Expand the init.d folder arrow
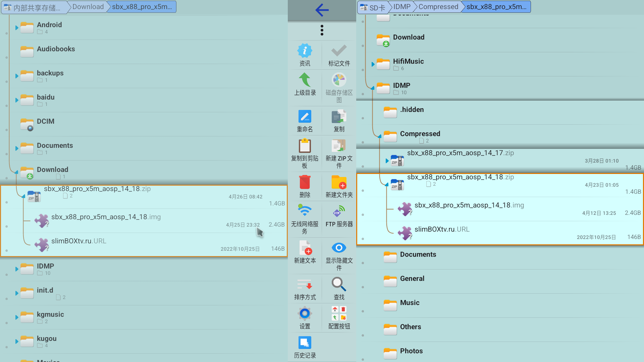The width and height of the screenshot is (644, 362). click(x=17, y=293)
